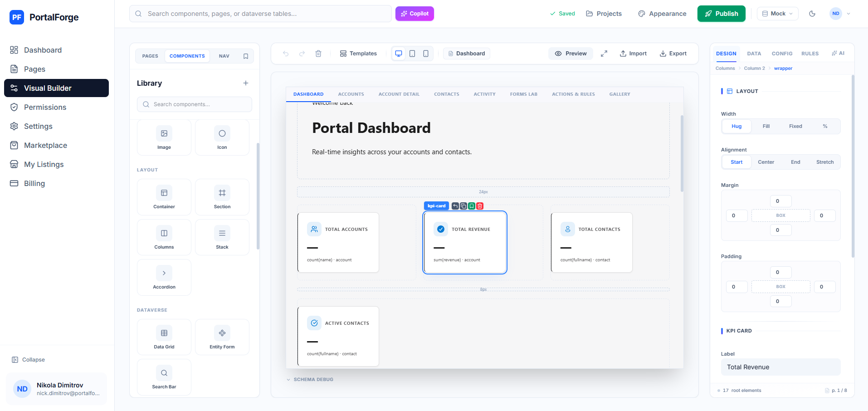Open the Mock dropdown

[x=777, y=13]
